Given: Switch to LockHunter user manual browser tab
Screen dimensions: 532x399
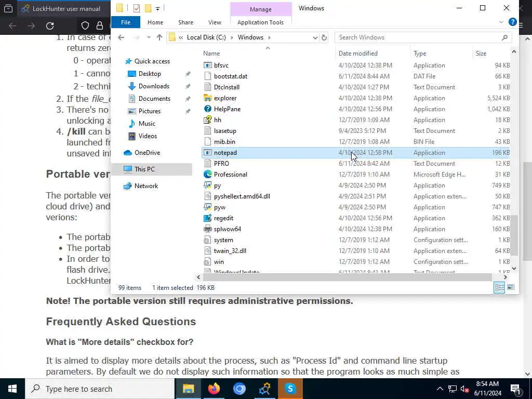Looking at the screenshot, I should pyautogui.click(x=64, y=8).
